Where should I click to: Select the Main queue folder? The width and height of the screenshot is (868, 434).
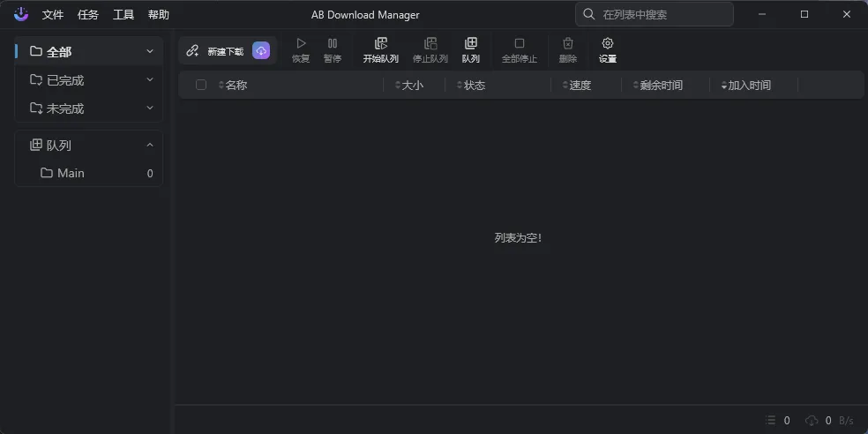88,173
